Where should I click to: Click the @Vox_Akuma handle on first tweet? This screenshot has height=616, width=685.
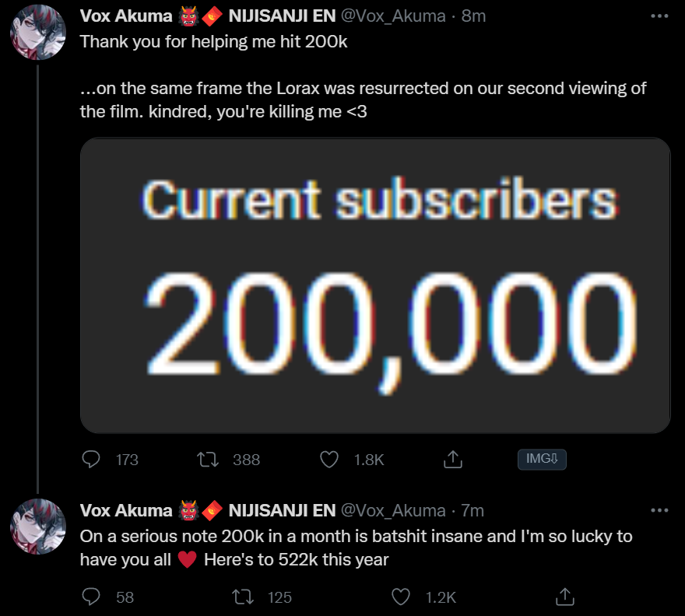[395, 16]
